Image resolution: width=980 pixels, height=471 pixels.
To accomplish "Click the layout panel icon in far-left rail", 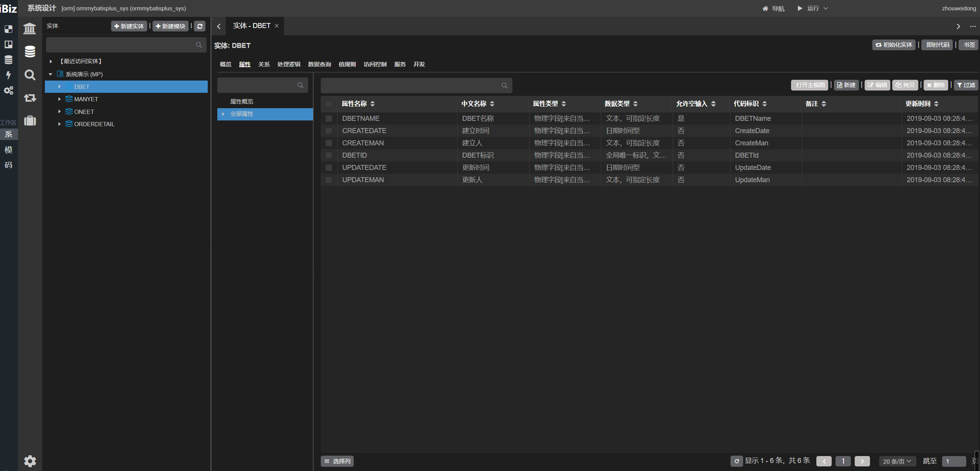I will click(x=8, y=44).
